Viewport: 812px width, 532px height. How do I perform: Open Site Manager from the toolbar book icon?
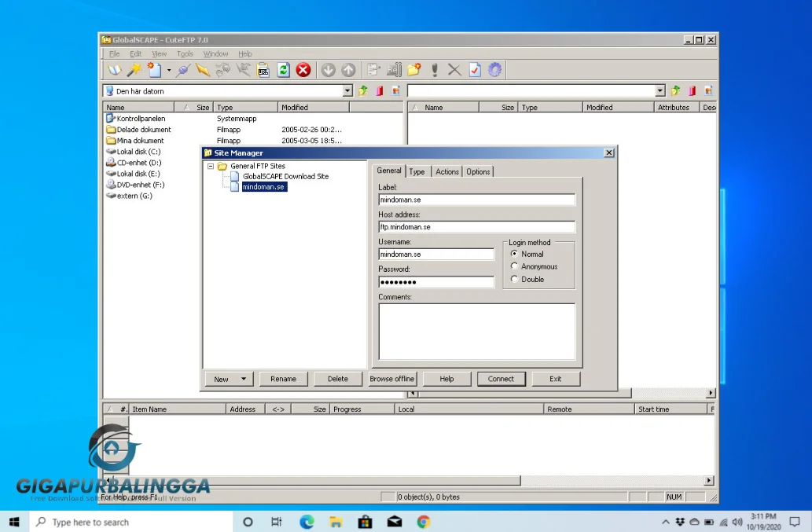point(115,70)
